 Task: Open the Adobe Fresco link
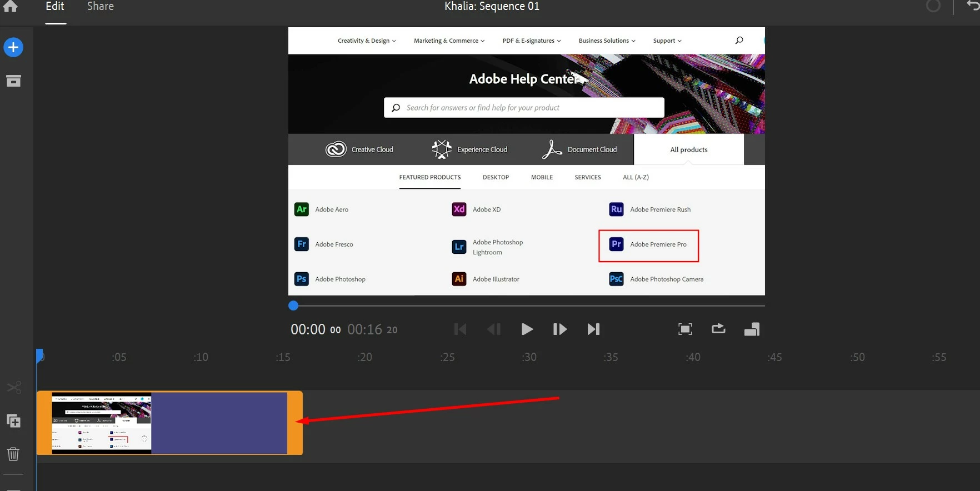tap(334, 244)
